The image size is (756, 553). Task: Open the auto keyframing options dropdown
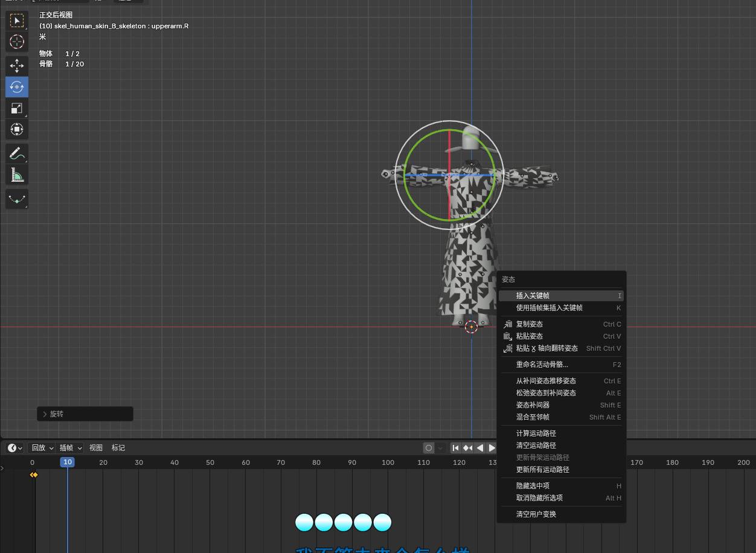click(441, 448)
